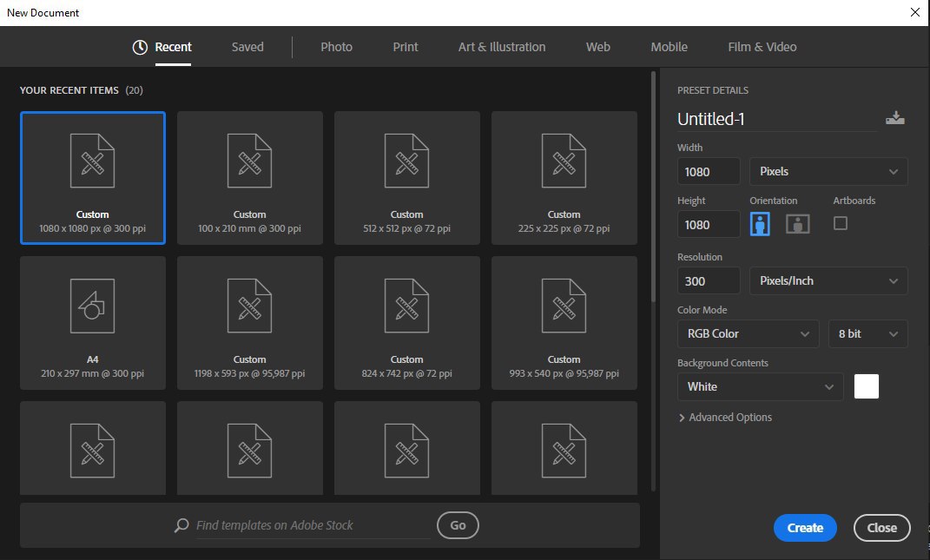Click the ruler-pencil icon of 824 x 742 preset
Viewport: 930px width, 560px height.
[407, 306]
